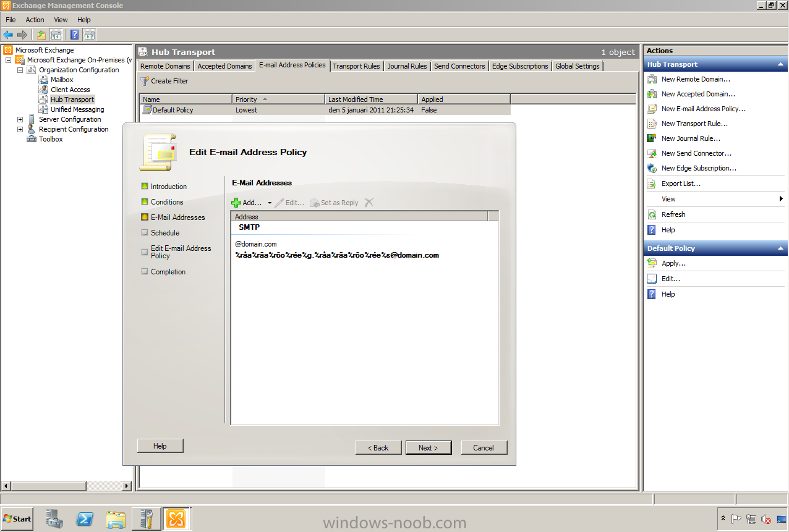Open the PowerShell taskbar icon
789x532 pixels.
(85, 518)
